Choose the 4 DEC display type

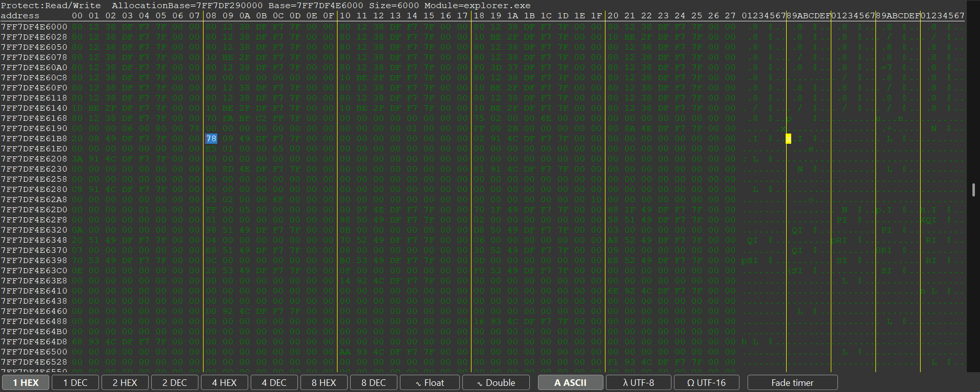(274, 382)
